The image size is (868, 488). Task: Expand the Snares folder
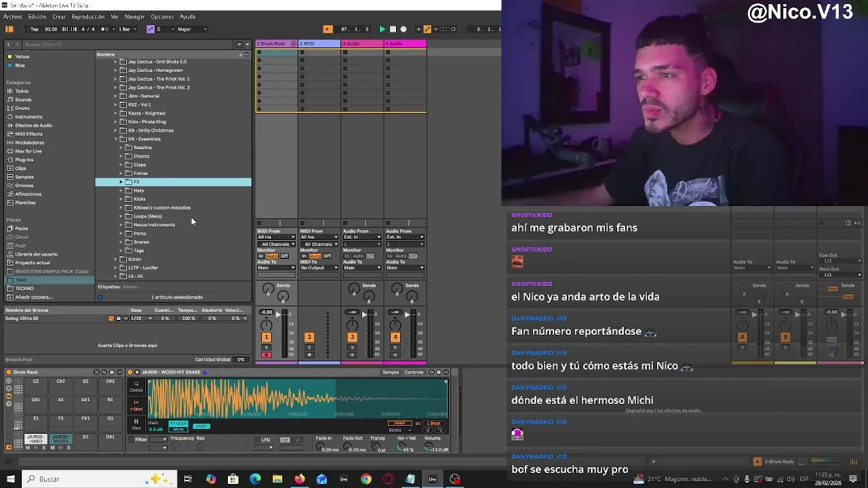coord(121,242)
